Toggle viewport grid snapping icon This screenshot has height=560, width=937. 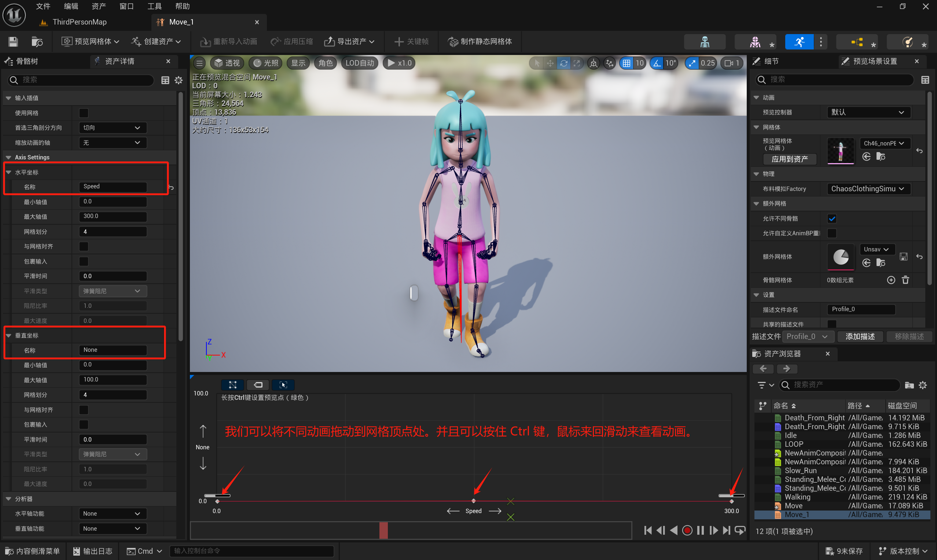(626, 63)
